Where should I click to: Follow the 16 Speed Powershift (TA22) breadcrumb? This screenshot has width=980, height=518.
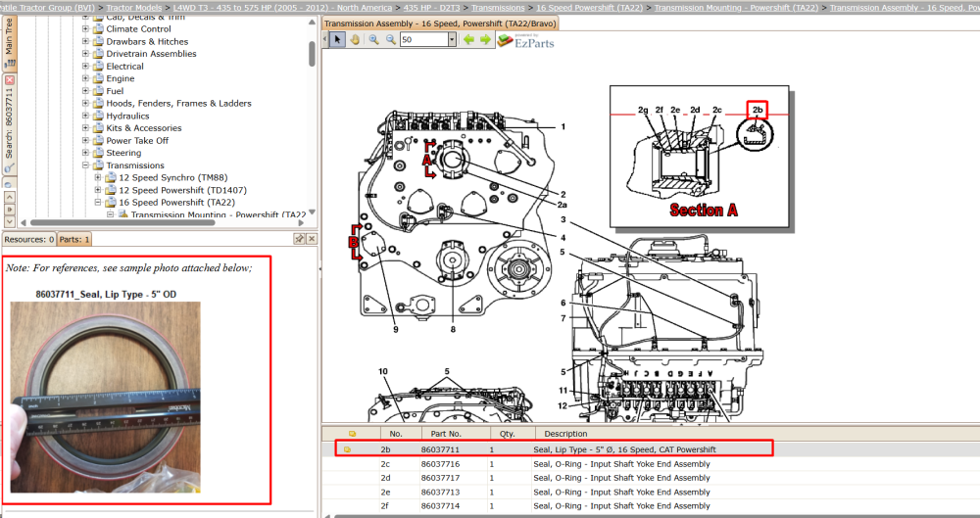(x=589, y=8)
